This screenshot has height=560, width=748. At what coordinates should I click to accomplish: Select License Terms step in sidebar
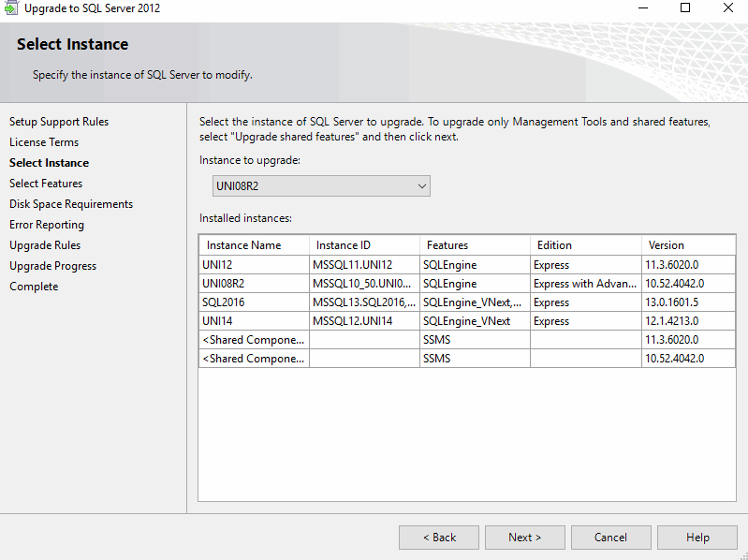pyautogui.click(x=44, y=142)
